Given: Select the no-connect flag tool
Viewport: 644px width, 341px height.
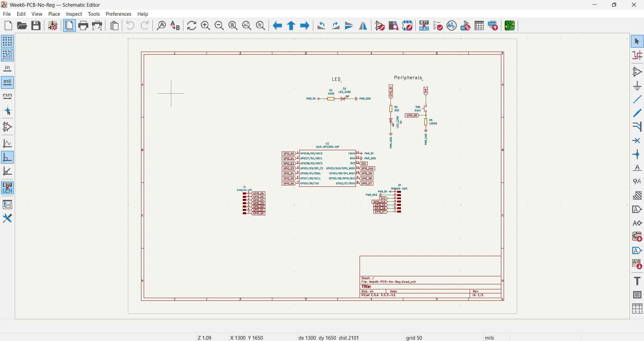Looking at the screenshot, I should 637,140.
